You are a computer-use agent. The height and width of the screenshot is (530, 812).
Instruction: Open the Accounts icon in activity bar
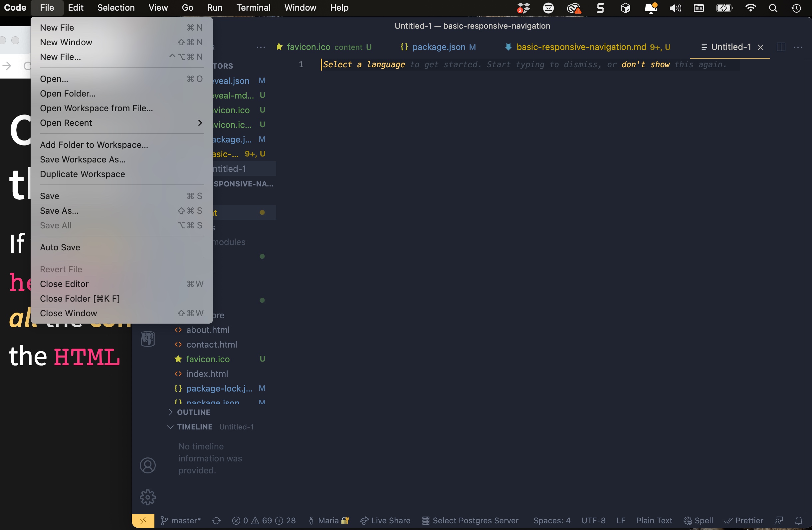click(x=147, y=465)
